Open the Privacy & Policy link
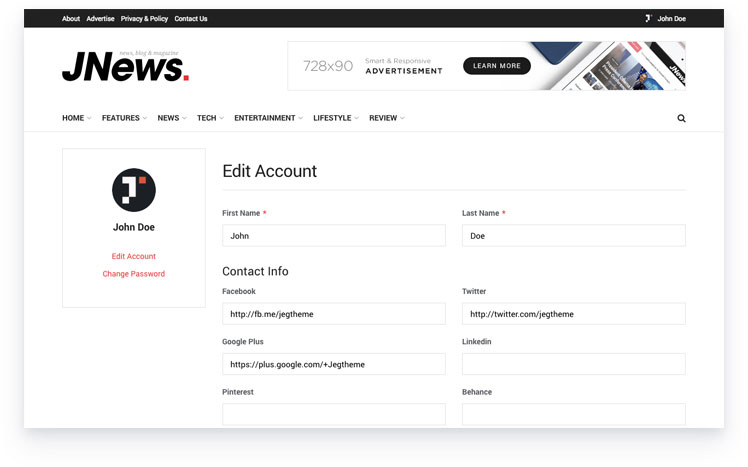This screenshot has height=467, width=748. click(144, 18)
